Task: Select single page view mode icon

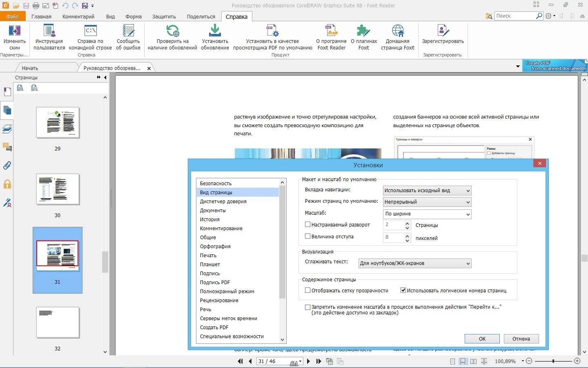Action: 452,361
